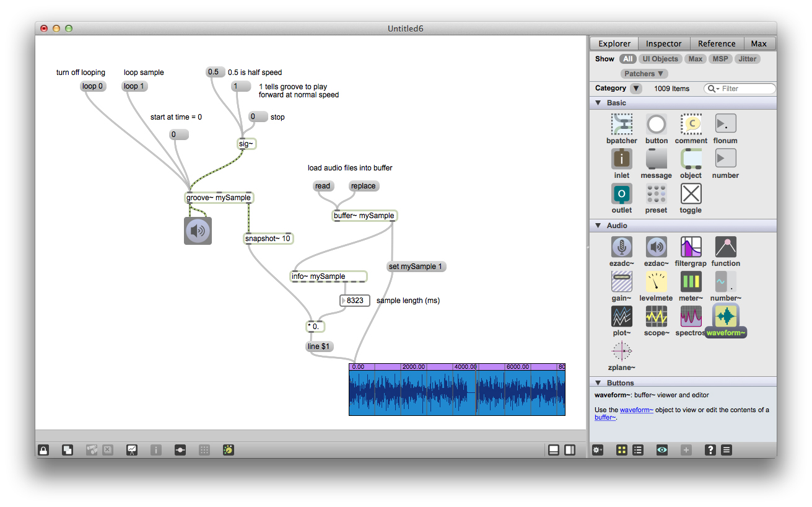
Task: Click the loop 0 message box
Action: 93,86
